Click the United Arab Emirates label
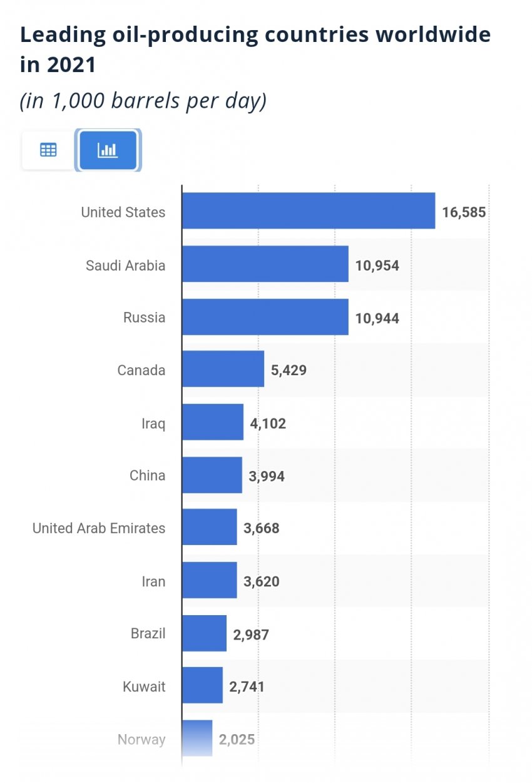Image resolution: width=532 pixels, height=783 pixels. pos(99,528)
